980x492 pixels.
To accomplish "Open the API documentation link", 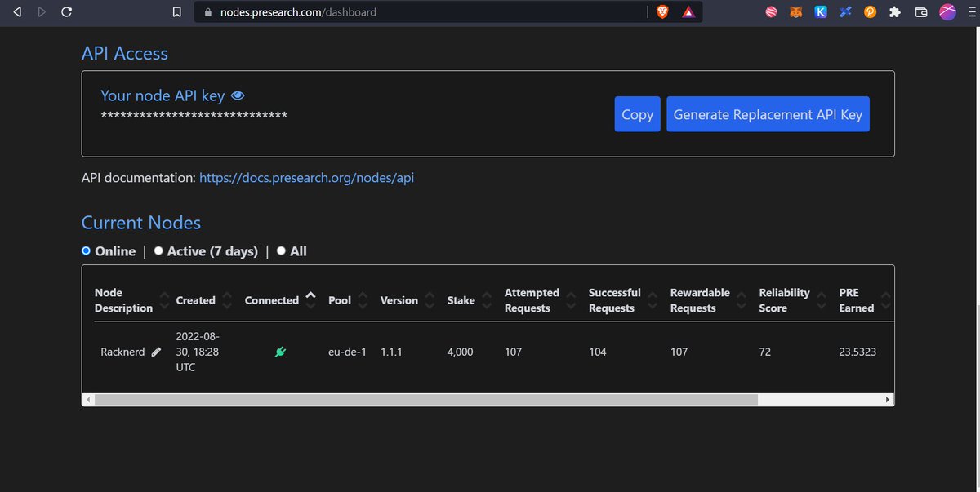I will [x=306, y=177].
